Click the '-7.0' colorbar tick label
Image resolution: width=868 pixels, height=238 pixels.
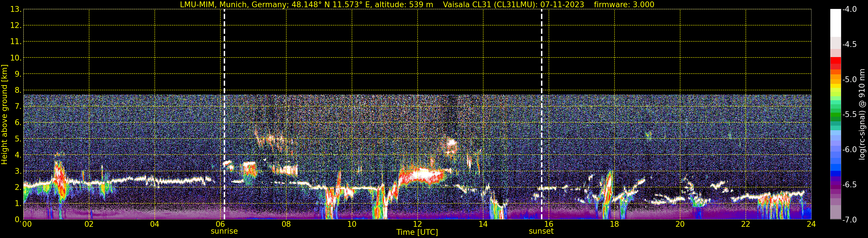pos(849,220)
